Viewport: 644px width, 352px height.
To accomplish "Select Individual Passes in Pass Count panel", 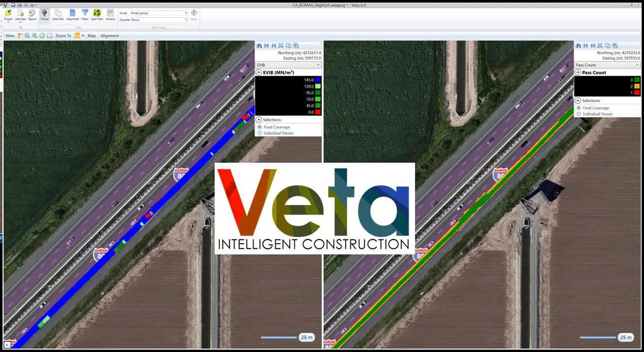I will 595,114.
